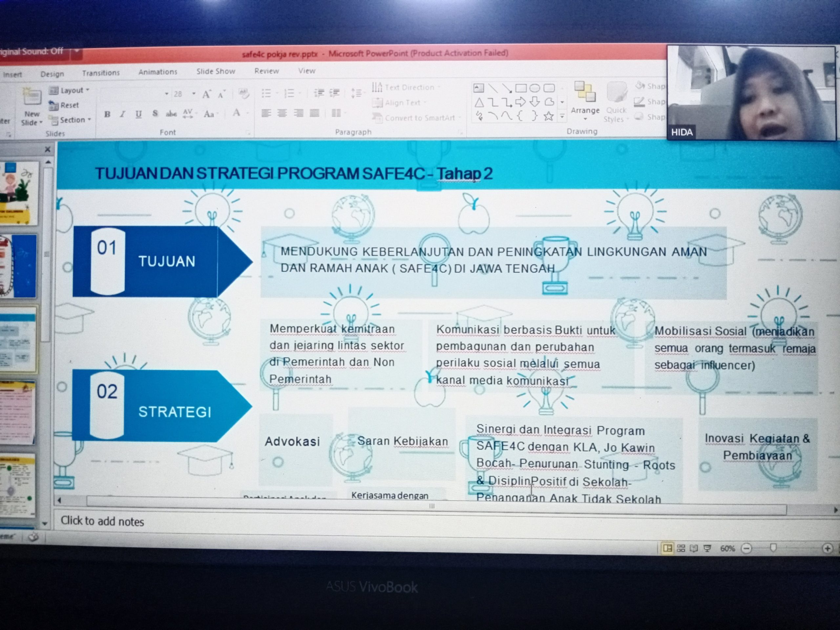Open the Section dropdown
Viewport: 840px width, 630px height.
71,120
